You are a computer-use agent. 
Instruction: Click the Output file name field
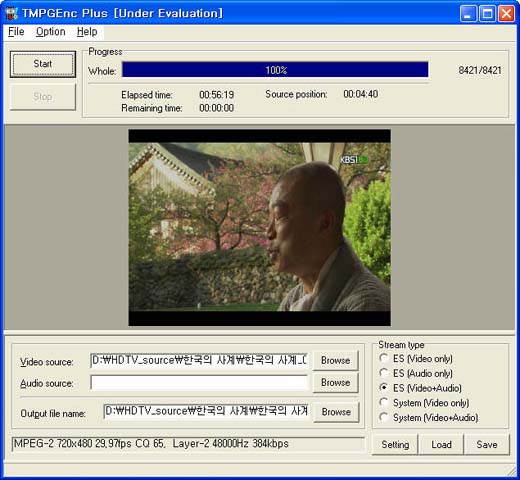tap(206, 412)
